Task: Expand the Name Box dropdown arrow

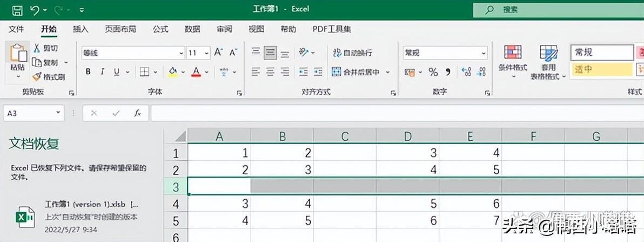Action: 58,113
